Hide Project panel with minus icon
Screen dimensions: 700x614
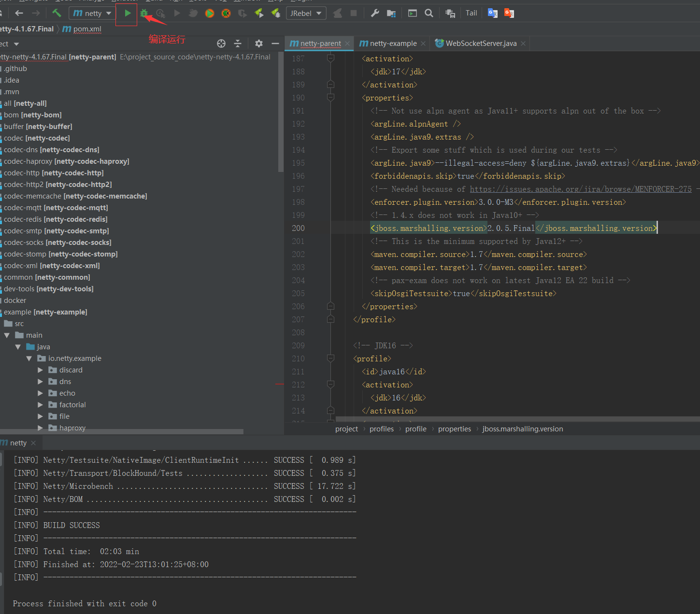coord(275,43)
